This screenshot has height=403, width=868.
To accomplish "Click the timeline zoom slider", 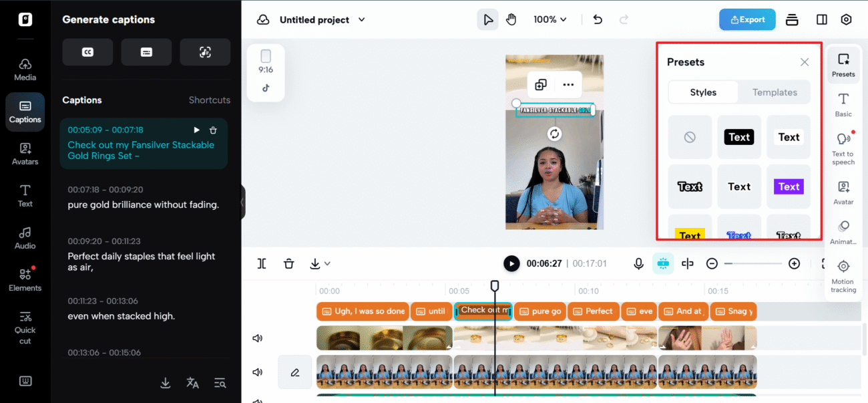I will tap(752, 263).
